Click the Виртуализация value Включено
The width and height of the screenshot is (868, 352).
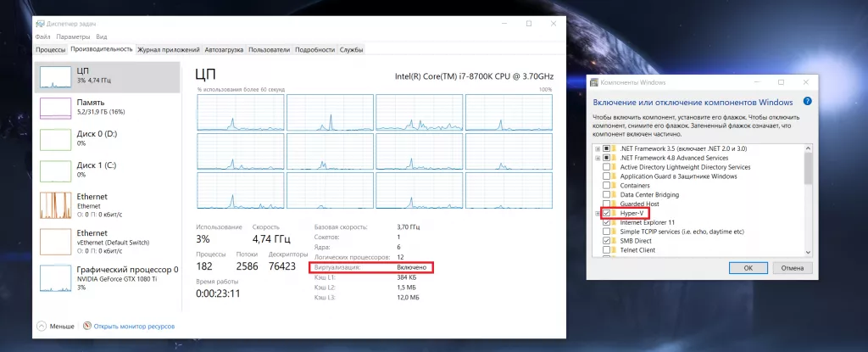pos(411,267)
